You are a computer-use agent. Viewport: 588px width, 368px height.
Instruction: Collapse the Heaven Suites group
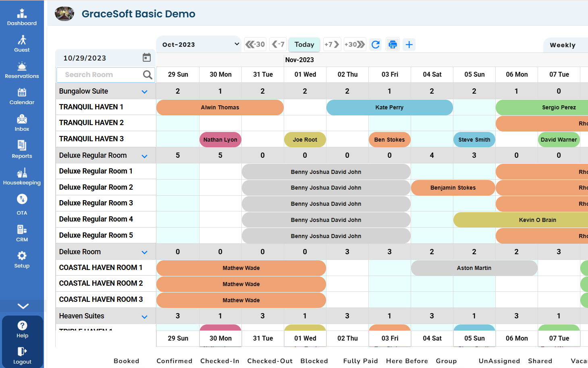[x=144, y=317]
